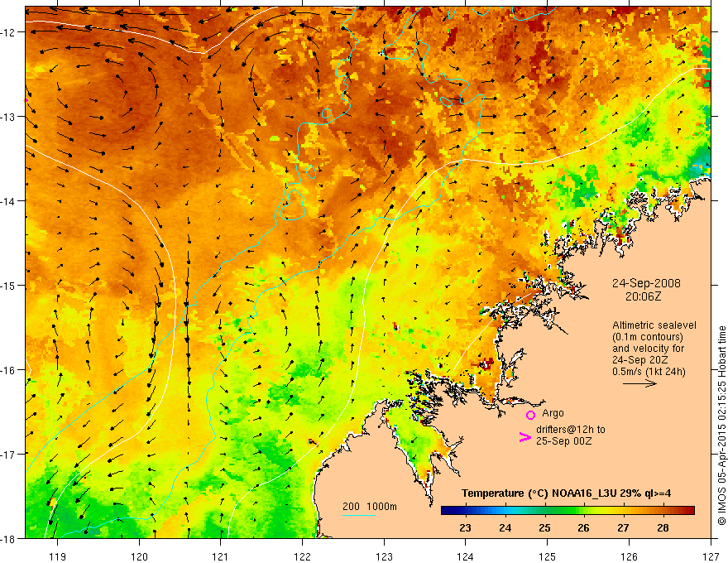
Task: Click the '0.5m/s (1kt 24h)' label
Action: 649,371
